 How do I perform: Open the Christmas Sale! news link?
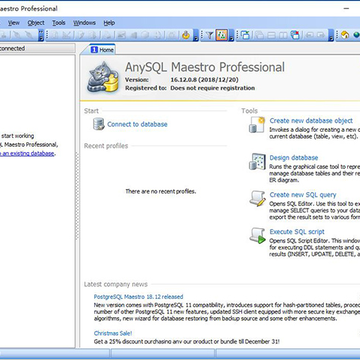pyautogui.click(x=113, y=333)
